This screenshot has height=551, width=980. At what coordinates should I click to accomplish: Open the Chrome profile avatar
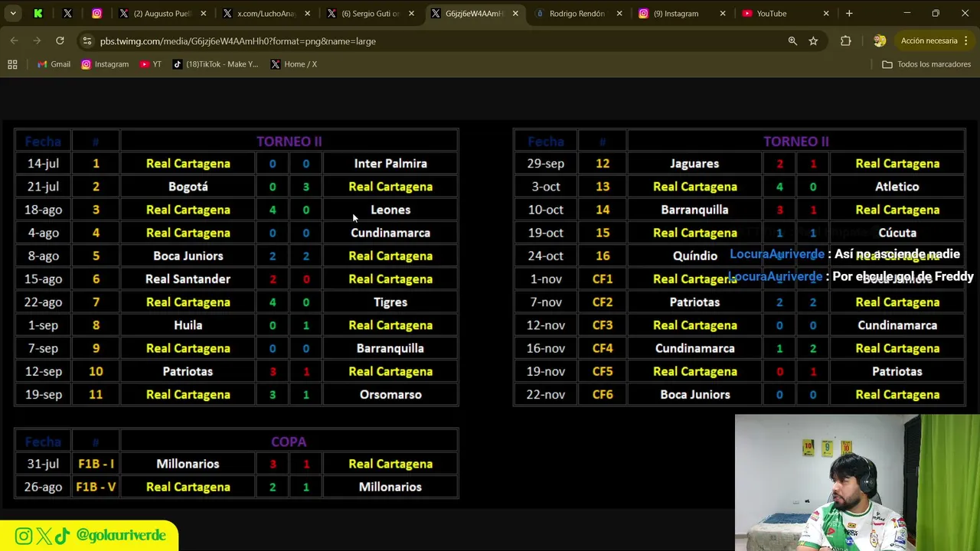pos(880,41)
